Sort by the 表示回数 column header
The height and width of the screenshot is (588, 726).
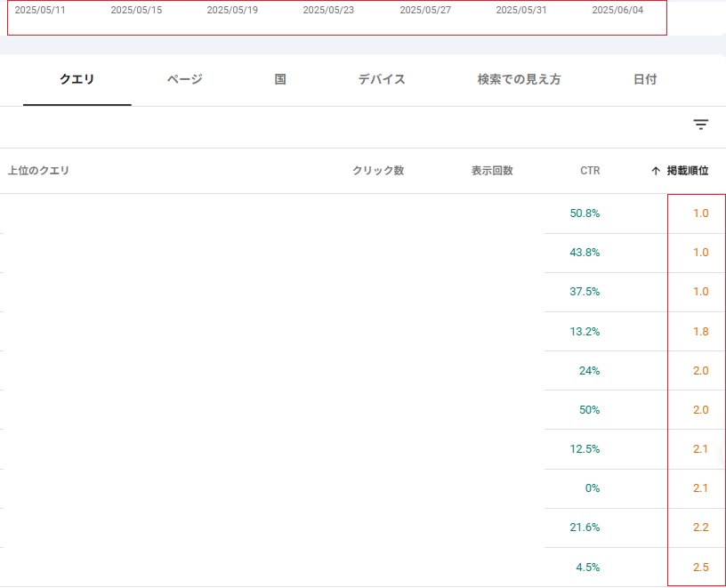click(492, 171)
